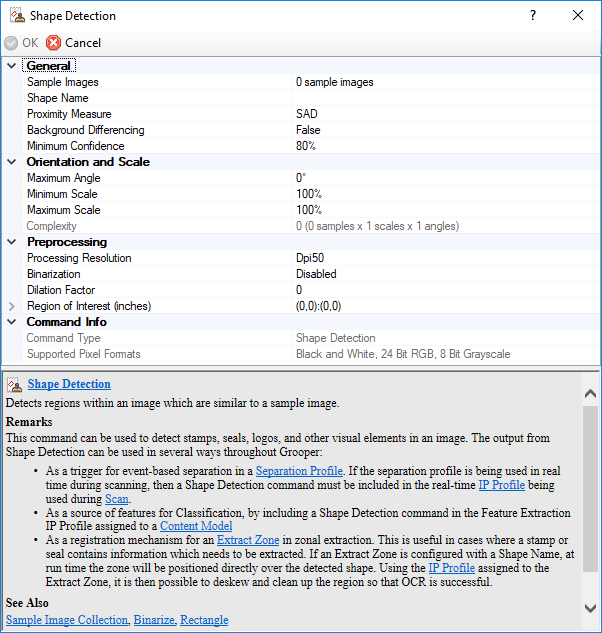Click the green OK checkmark icon
602x633 pixels.
11,43
